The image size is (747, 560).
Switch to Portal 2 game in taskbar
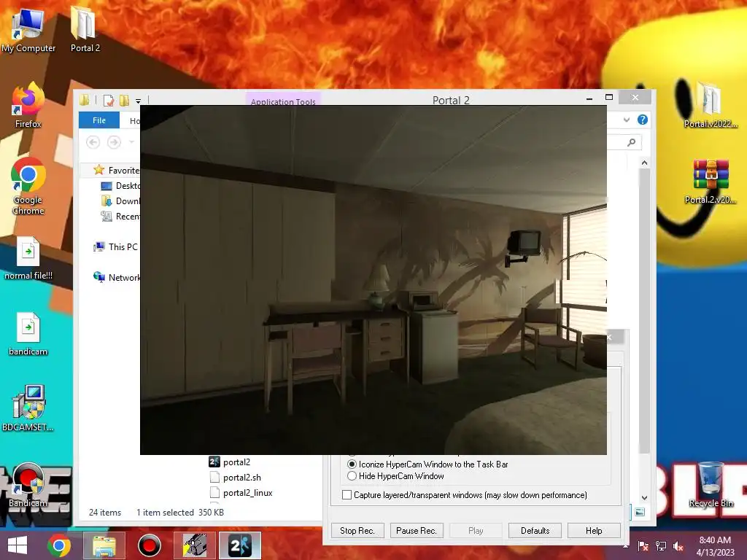coord(239,545)
